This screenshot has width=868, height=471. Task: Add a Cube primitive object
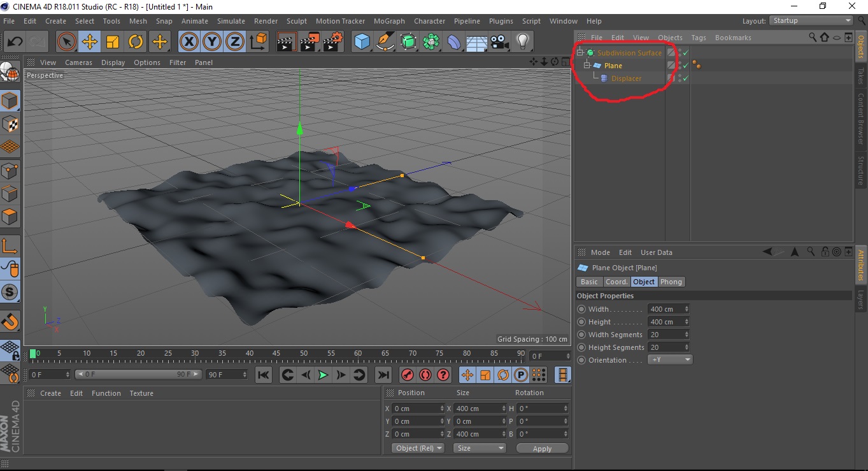(x=362, y=42)
